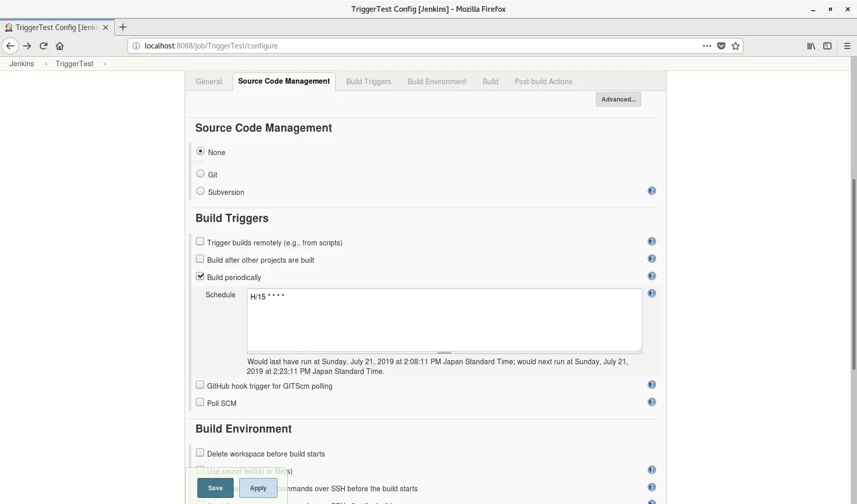Select the Subversion source control option
The width and height of the screenshot is (857, 504).
coord(200,191)
